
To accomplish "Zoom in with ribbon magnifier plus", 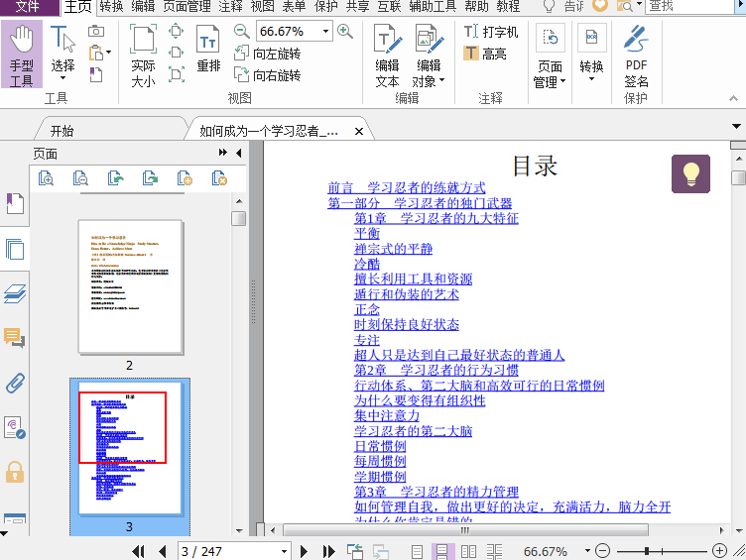I will [x=345, y=32].
